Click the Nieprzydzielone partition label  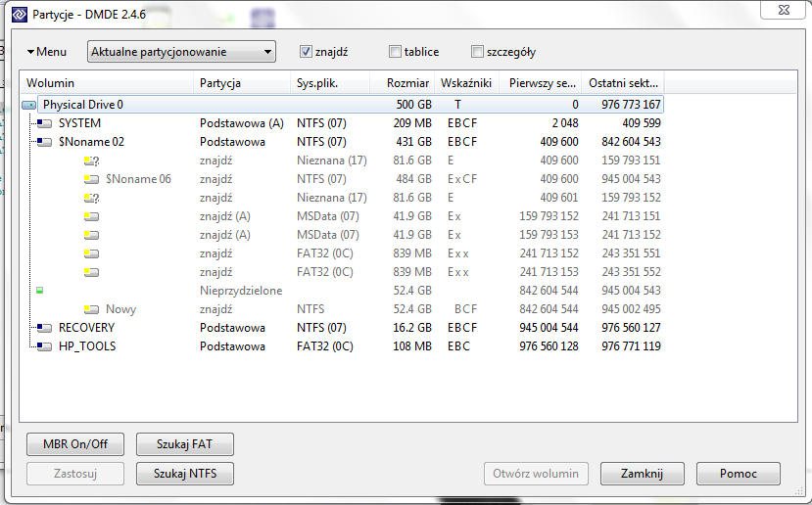[241, 291]
